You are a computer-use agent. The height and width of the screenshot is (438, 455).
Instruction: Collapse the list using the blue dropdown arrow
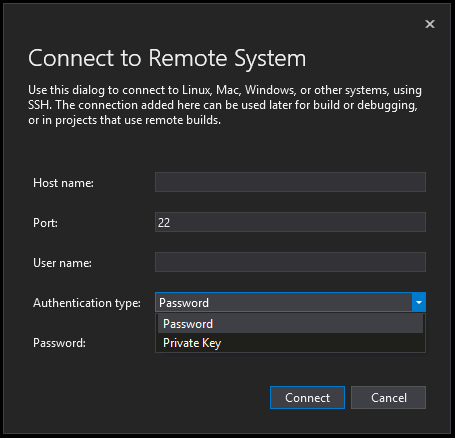pos(419,302)
